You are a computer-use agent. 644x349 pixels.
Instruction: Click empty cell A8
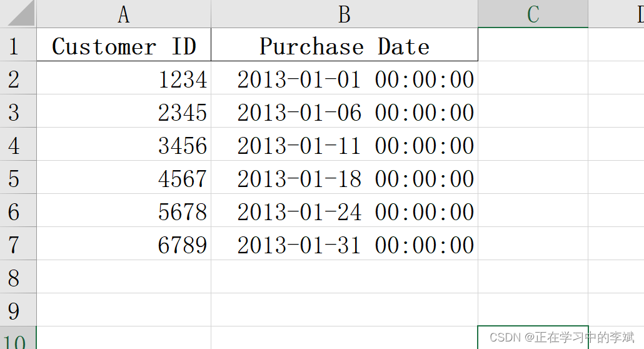(x=124, y=276)
